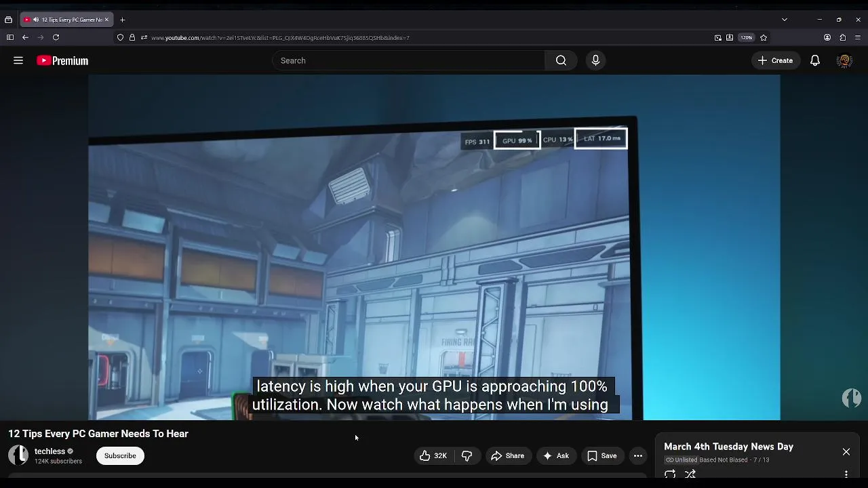Click the video player to pause
This screenshot has width=868, height=488.
pyautogui.click(x=434, y=247)
